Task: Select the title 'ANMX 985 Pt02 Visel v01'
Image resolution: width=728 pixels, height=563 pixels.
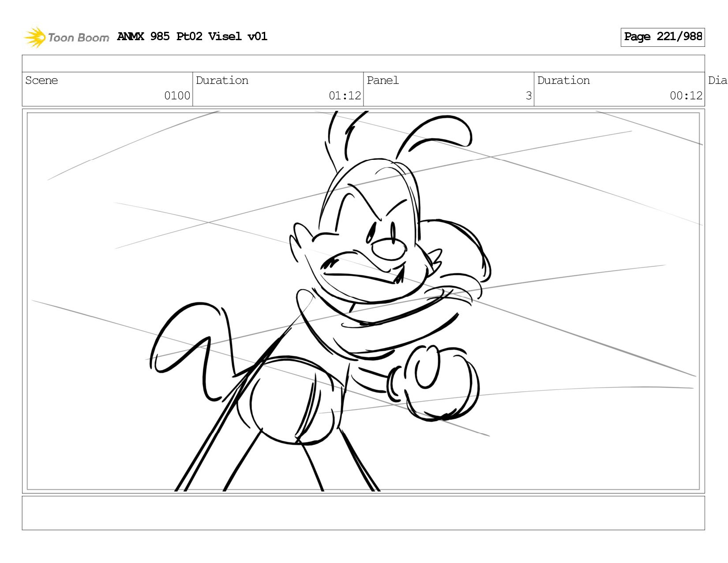Action: coord(192,37)
